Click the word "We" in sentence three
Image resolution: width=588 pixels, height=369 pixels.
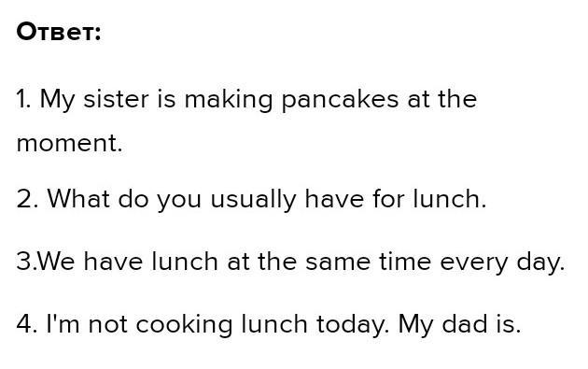56,262
